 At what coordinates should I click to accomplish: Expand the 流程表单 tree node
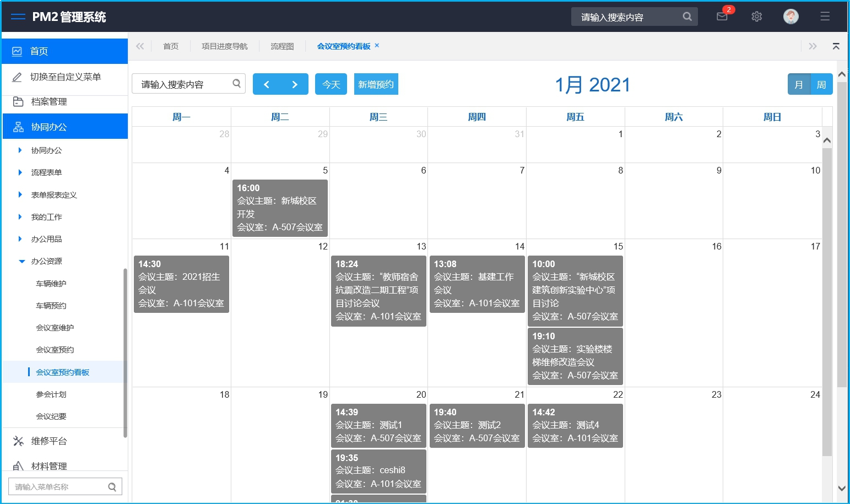[20, 172]
